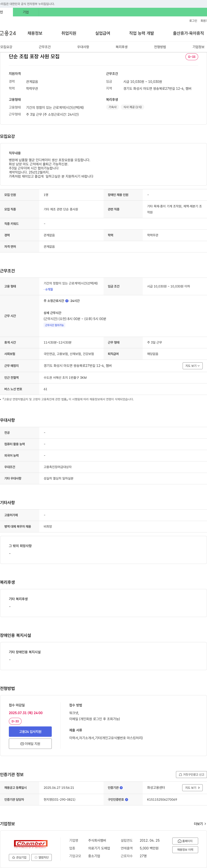
Task: Open 지도 보기 for 화성고용센터
Action: pyautogui.click(x=193, y=788)
